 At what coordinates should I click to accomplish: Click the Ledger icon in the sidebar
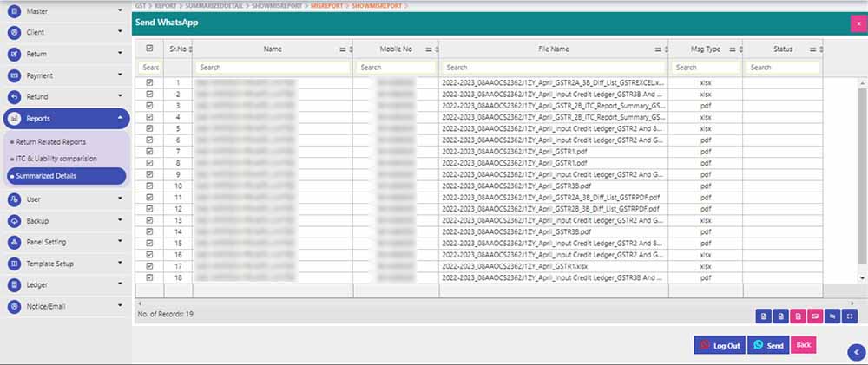coord(14,284)
